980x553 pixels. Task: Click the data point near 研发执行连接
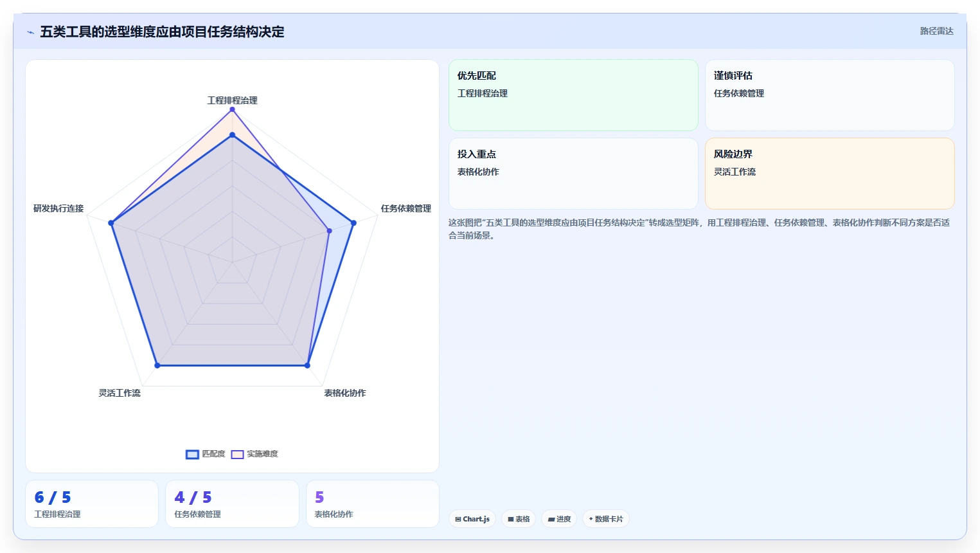coord(111,223)
